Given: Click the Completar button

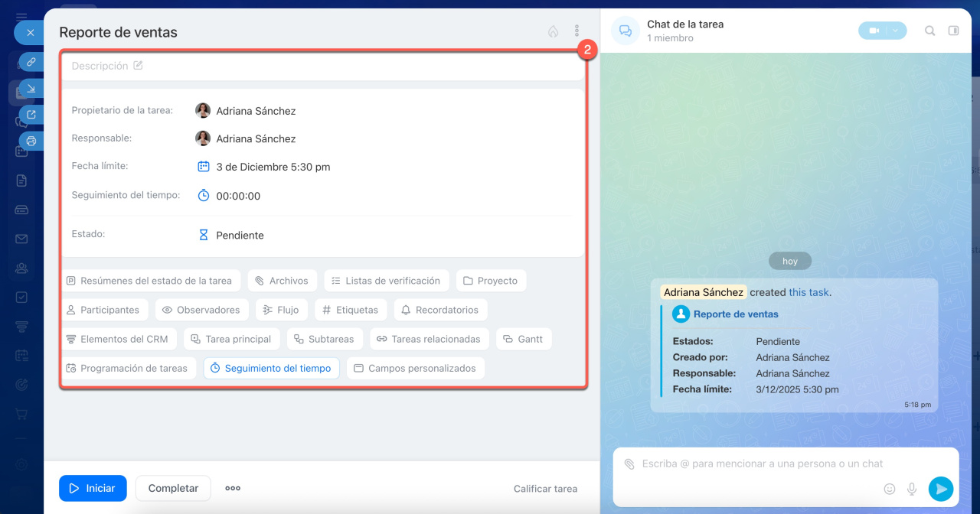Looking at the screenshot, I should pyautogui.click(x=173, y=488).
